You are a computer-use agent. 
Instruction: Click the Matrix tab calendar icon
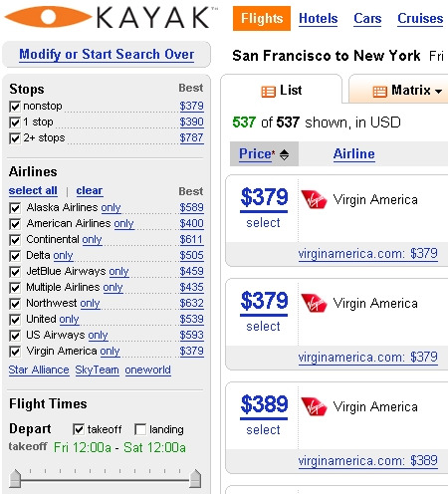click(x=380, y=92)
